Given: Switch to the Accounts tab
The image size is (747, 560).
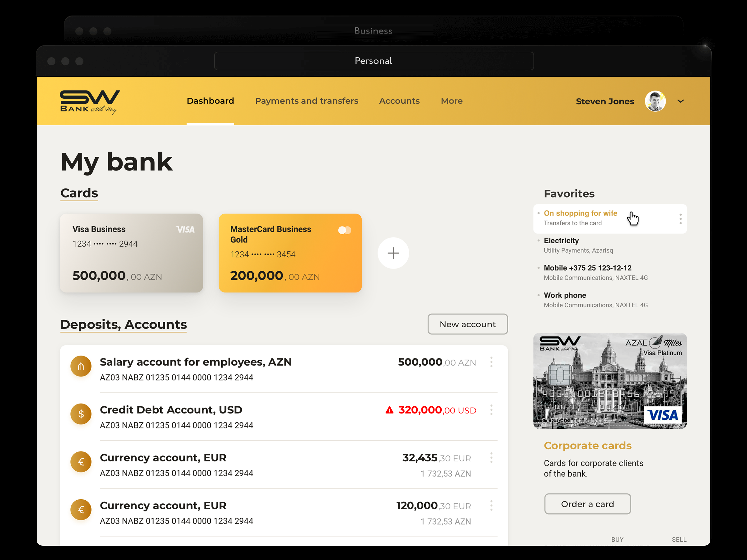Looking at the screenshot, I should click(399, 101).
